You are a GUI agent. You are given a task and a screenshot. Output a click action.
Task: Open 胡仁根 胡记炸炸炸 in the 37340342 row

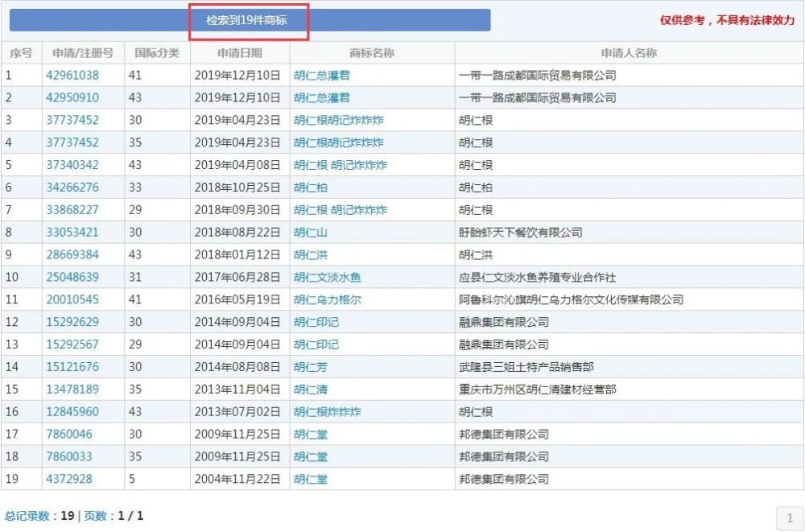point(341,165)
